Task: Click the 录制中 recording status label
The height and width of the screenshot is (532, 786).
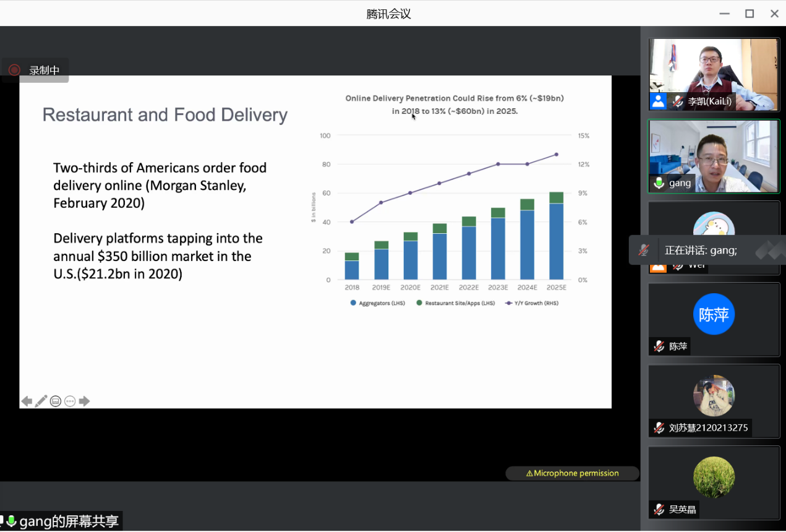Action: [x=45, y=71]
